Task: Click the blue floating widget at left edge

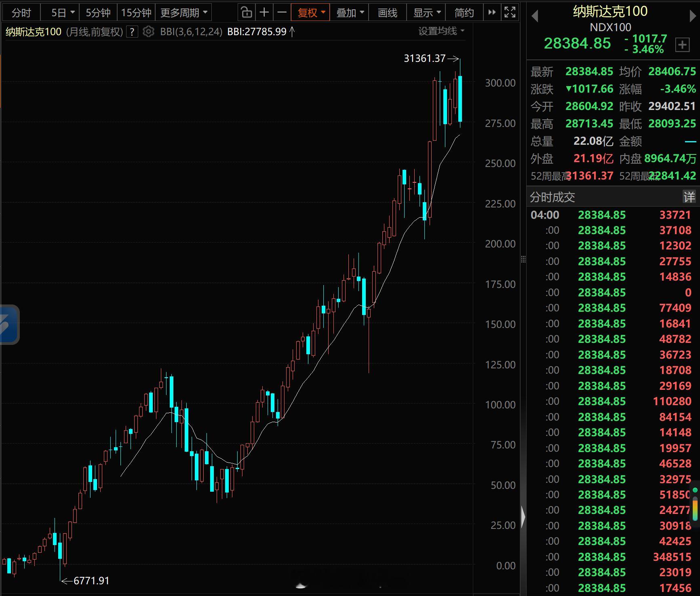Action: pyautogui.click(x=9, y=325)
